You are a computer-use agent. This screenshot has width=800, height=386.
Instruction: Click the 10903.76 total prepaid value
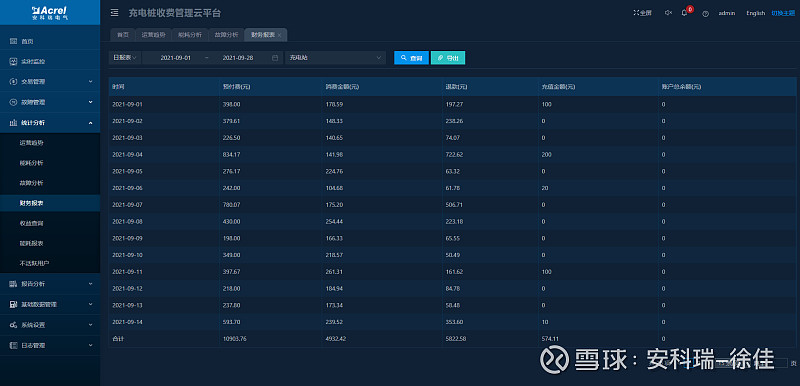pyautogui.click(x=235, y=339)
